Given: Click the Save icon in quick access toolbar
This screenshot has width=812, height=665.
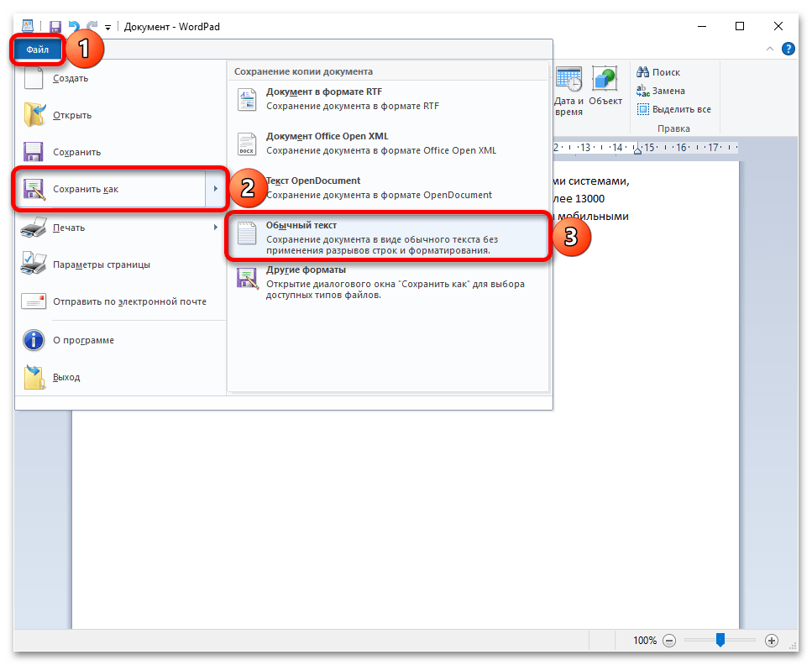Looking at the screenshot, I should (x=55, y=26).
